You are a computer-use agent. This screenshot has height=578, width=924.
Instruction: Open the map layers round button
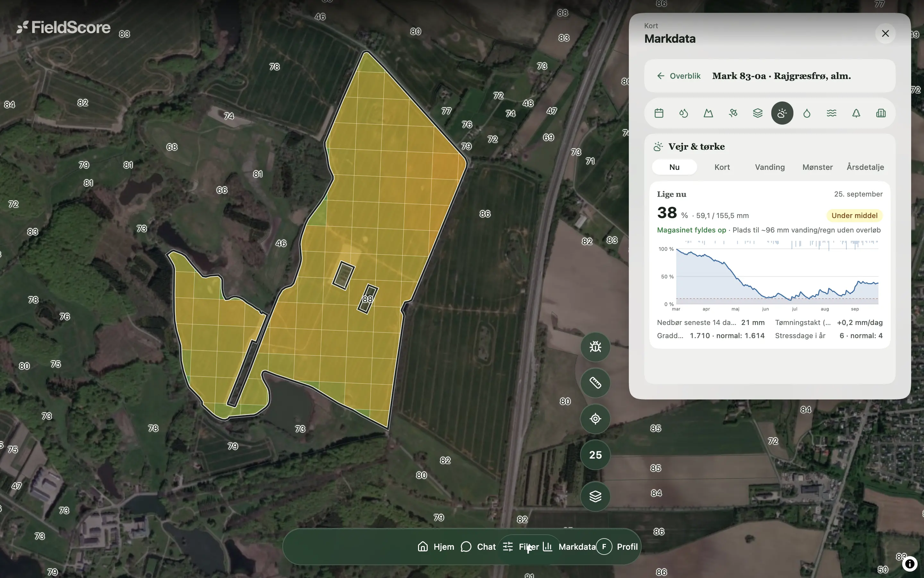(x=595, y=496)
